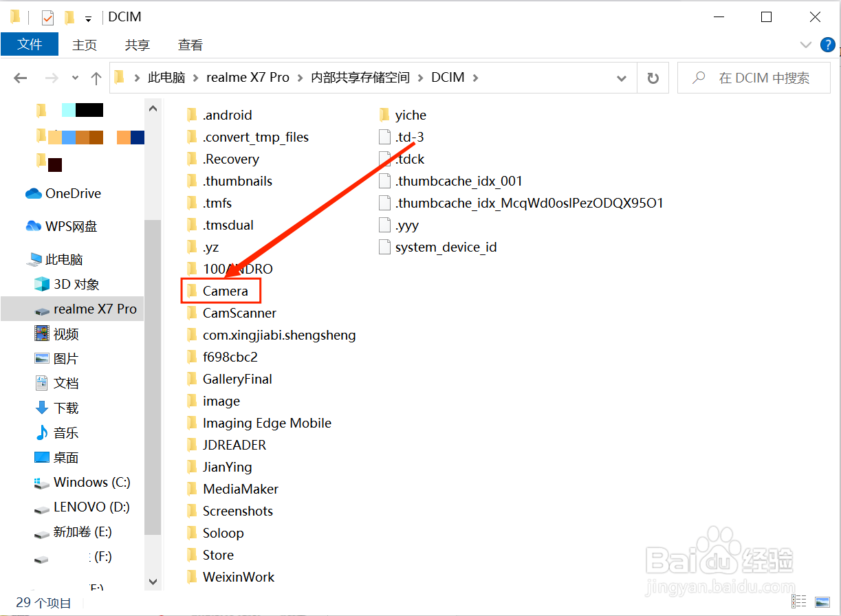Select the com.xingjiabi.shengsheng folder icon
Viewport: 841px width, 616px height.
(192, 335)
